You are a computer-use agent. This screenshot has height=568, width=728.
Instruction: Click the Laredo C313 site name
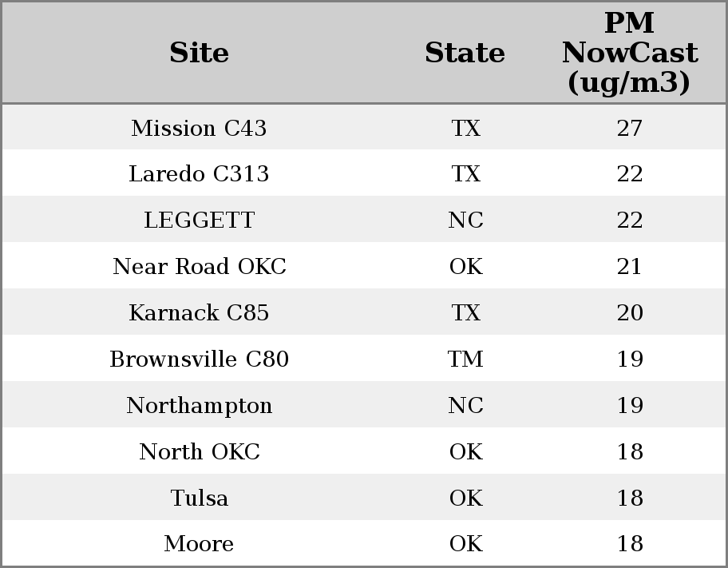click(199, 174)
